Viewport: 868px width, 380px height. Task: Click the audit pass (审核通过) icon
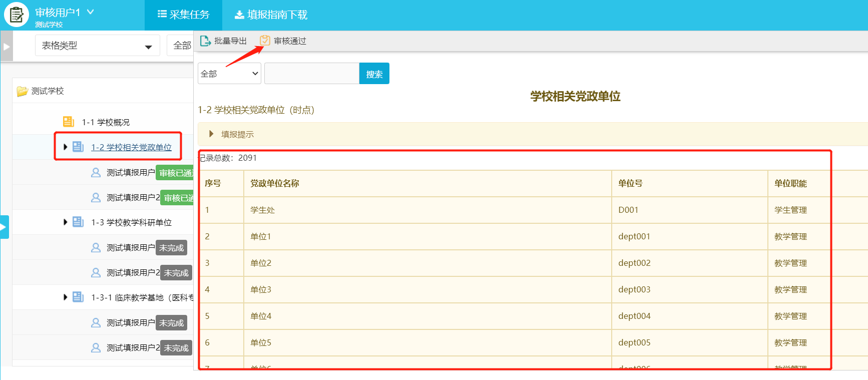265,41
